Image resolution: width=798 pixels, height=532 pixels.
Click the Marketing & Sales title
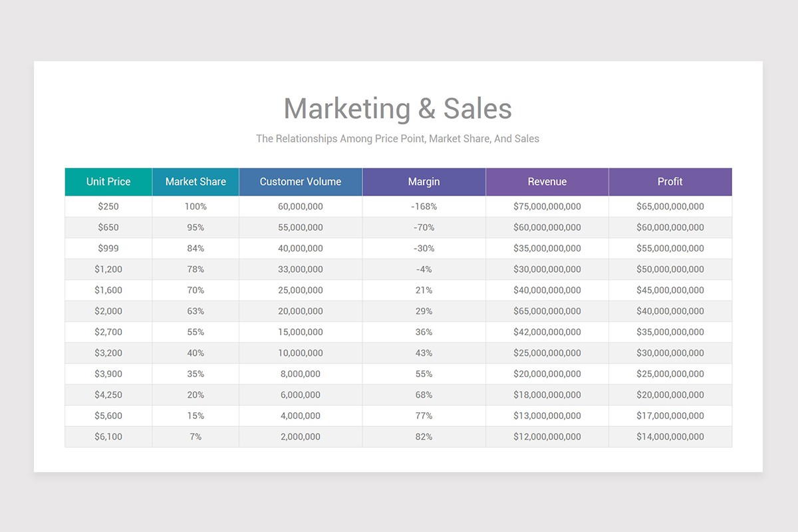(x=398, y=108)
